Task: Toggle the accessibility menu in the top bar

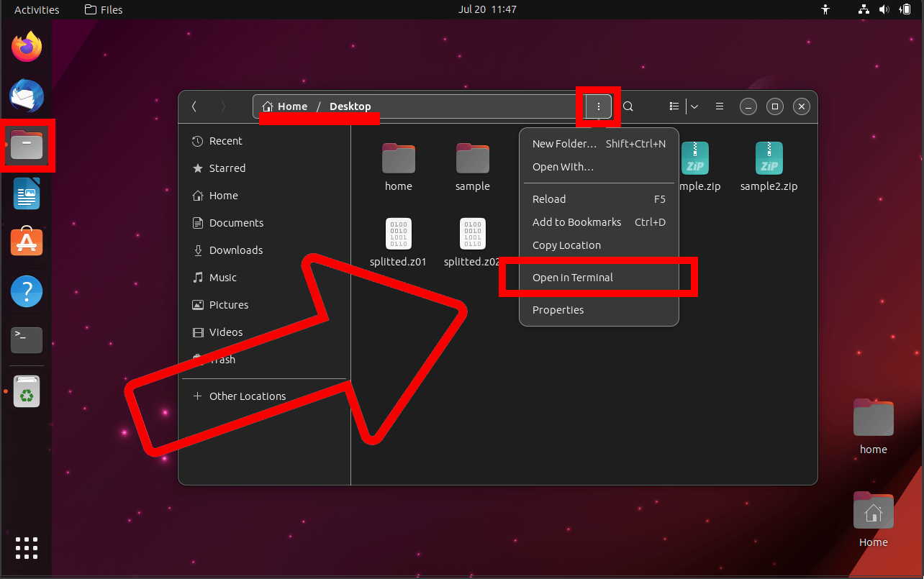Action: pos(825,9)
